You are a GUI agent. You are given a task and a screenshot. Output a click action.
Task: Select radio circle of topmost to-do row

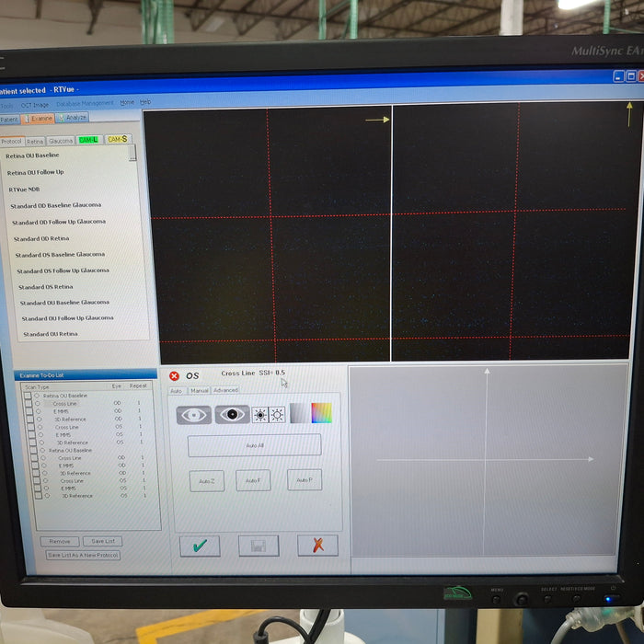click(x=37, y=396)
